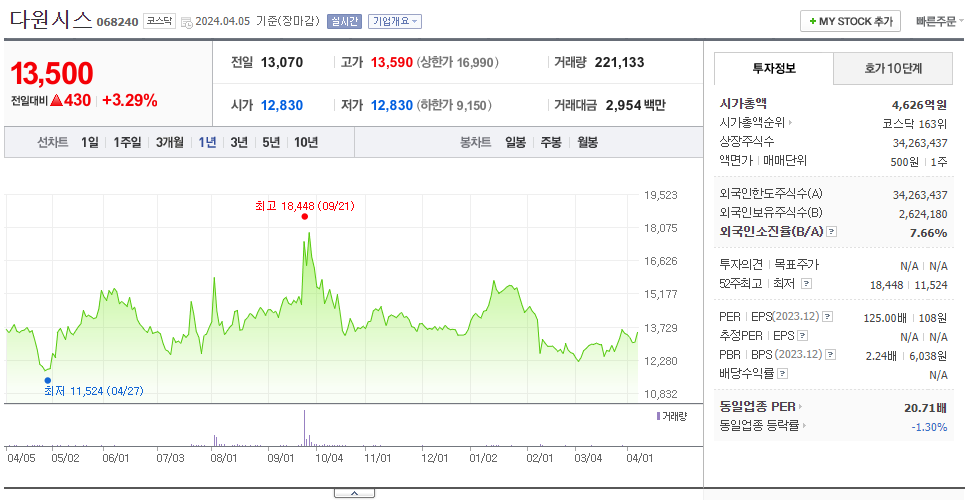Click the 동일업종 PER value 20.71배

[926, 407]
